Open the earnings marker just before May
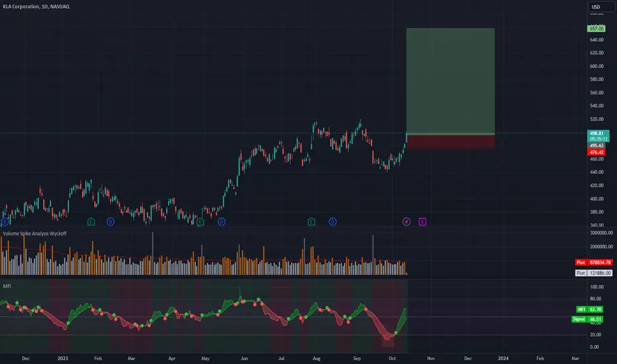 tap(201, 222)
